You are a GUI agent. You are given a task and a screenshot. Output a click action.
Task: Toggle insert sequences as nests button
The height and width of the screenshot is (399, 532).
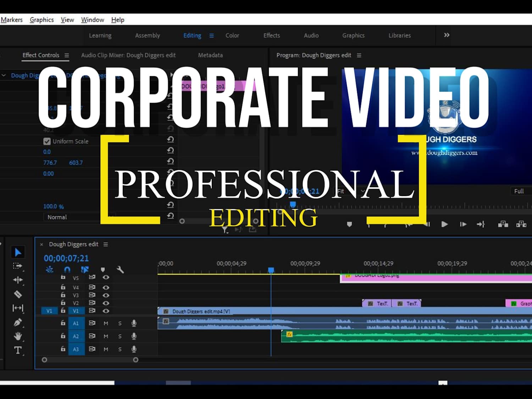[50, 270]
